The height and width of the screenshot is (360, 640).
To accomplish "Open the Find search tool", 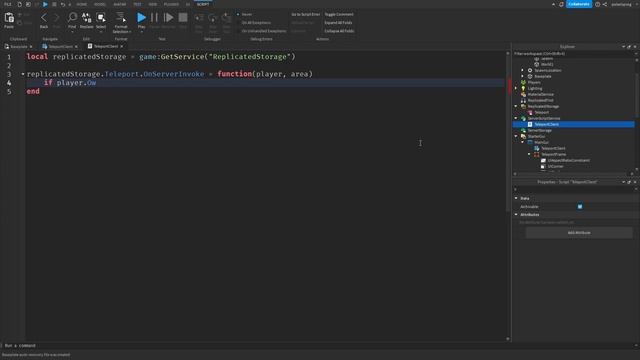I will [x=72, y=18].
